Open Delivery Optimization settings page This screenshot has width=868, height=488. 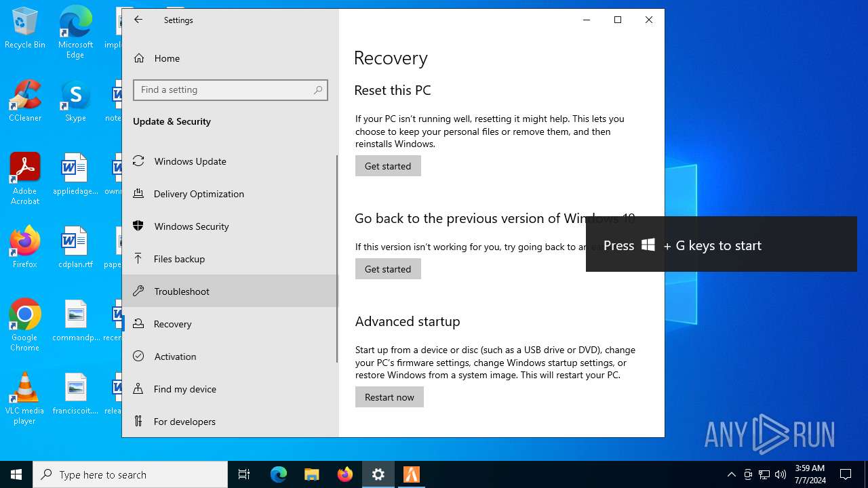coord(229,193)
